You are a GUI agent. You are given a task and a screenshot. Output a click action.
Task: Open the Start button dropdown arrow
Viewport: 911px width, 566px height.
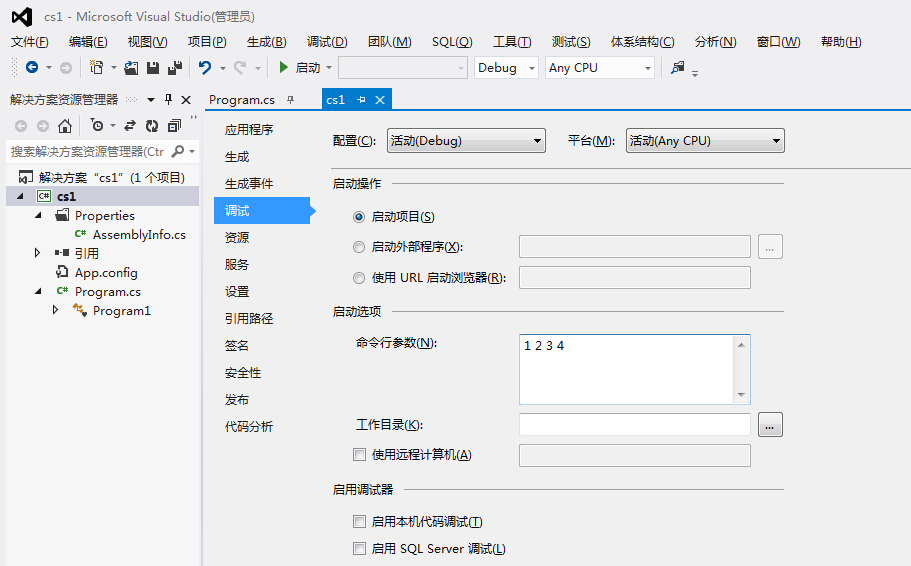point(329,68)
